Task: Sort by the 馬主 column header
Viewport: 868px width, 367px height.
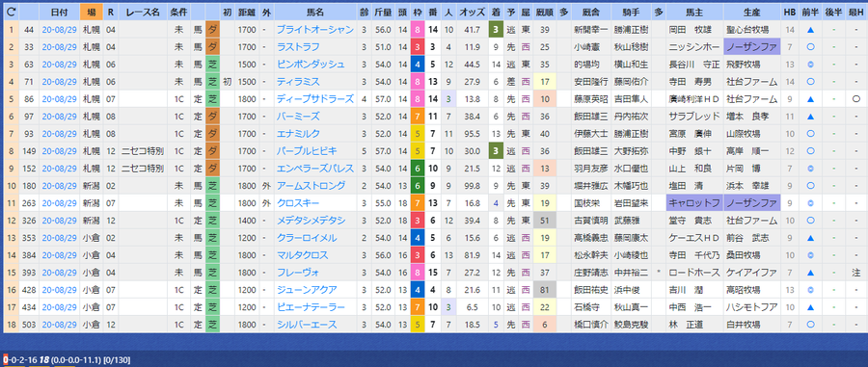Action: 693,12
